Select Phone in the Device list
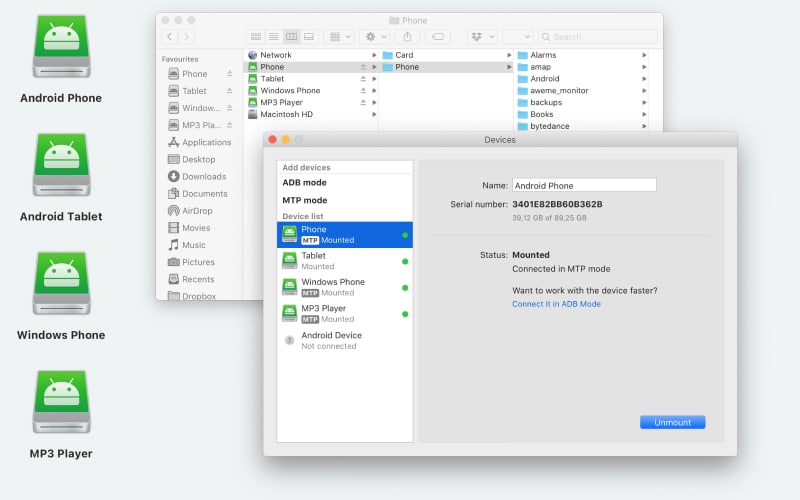Image resolution: width=800 pixels, height=500 pixels. (345, 235)
